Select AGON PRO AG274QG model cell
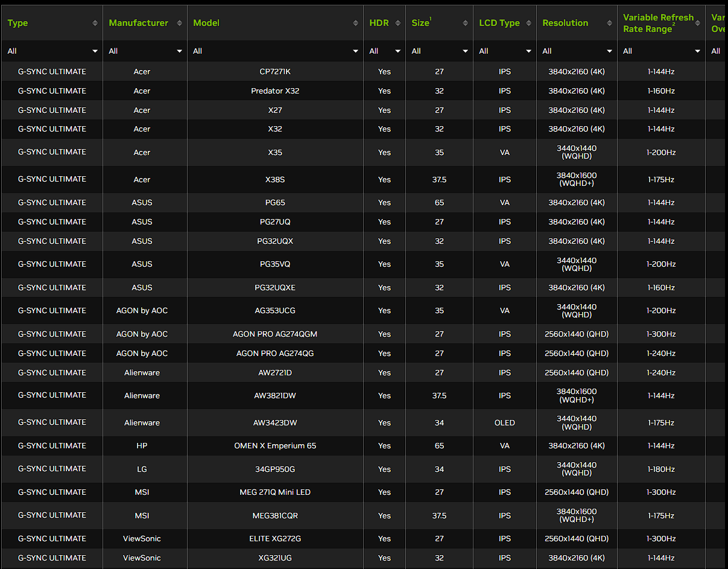This screenshot has height=569, width=728. point(276,354)
